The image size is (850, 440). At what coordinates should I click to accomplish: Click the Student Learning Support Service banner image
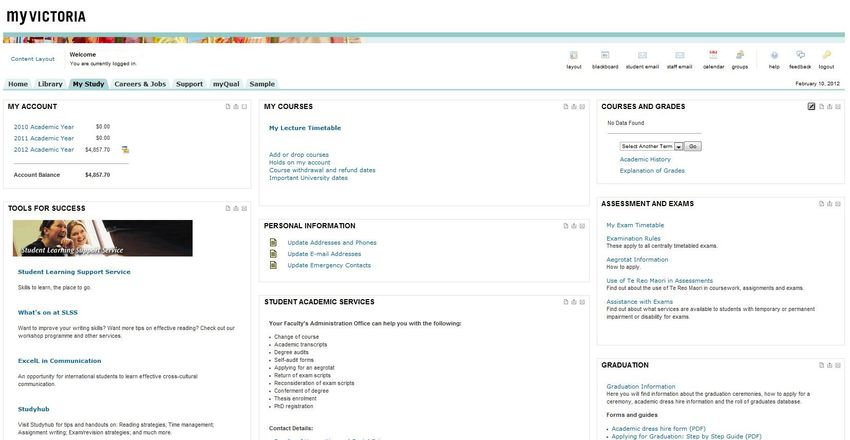coord(102,238)
